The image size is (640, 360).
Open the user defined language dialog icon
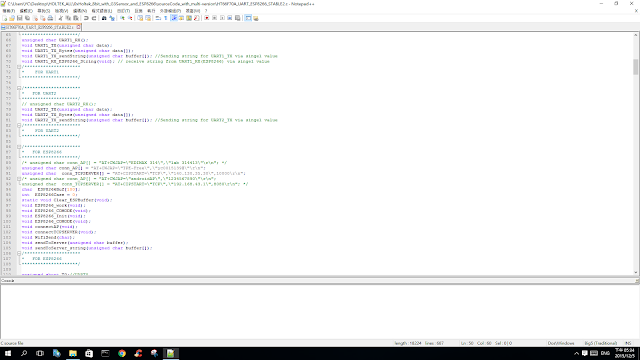click(181, 18)
